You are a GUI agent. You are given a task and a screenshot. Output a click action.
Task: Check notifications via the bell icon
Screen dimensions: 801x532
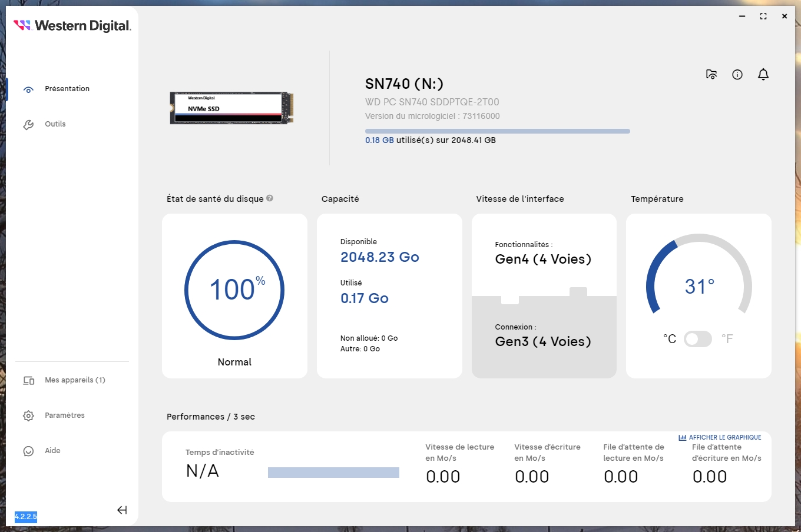[763, 74]
